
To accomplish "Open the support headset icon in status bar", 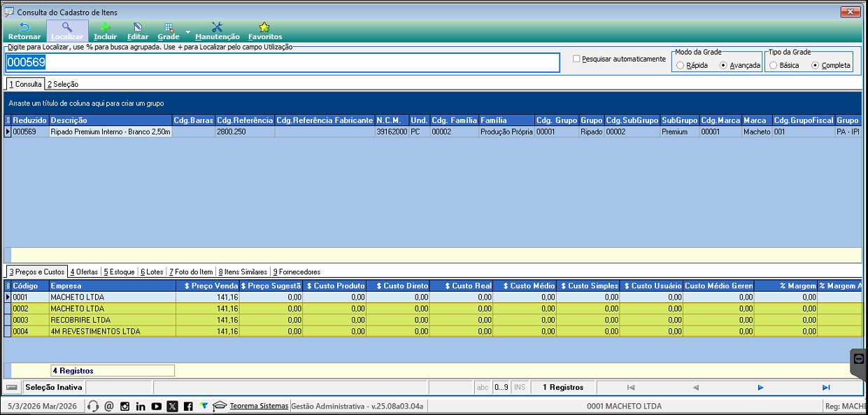I will point(93,406).
